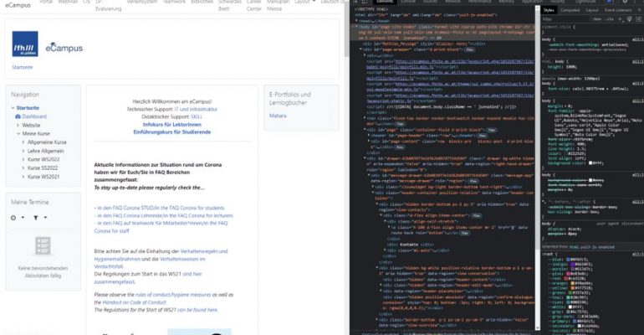Click the clock icon under Meine Termine
Screen dimensions: 644x335
click(13, 218)
